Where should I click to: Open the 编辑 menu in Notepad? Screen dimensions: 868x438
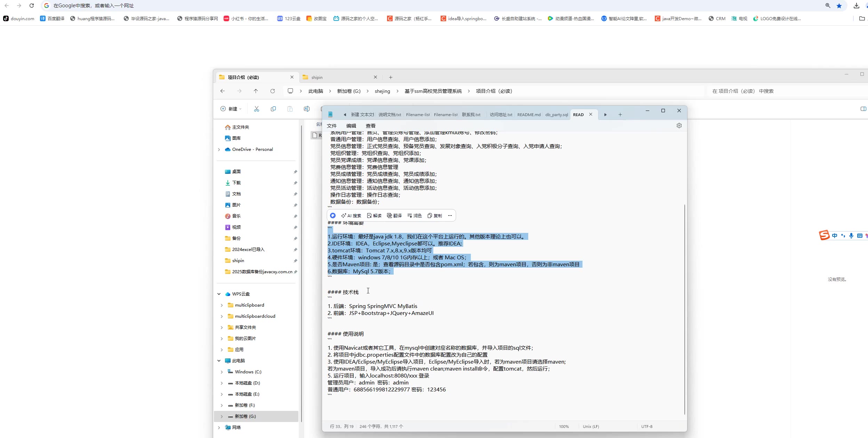(351, 126)
